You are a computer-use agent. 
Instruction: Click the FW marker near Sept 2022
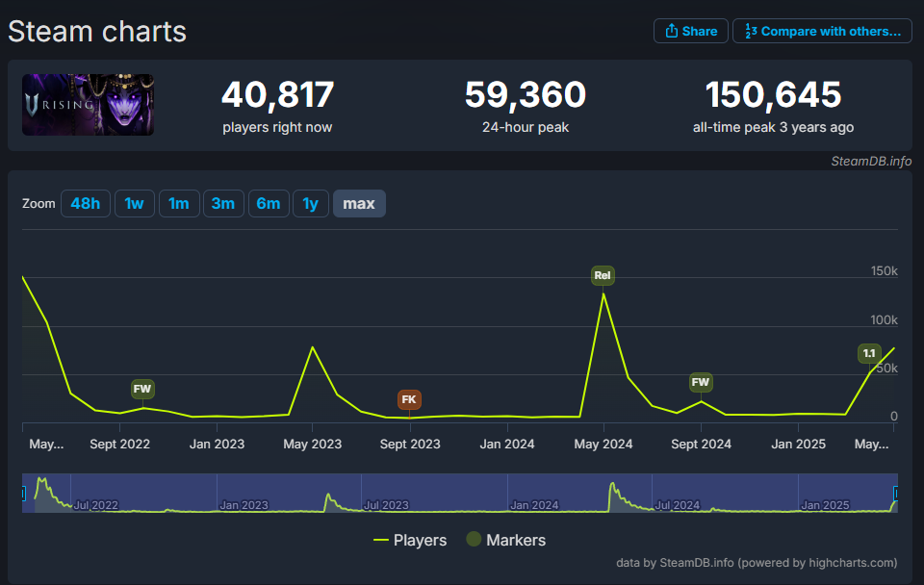click(142, 390)
